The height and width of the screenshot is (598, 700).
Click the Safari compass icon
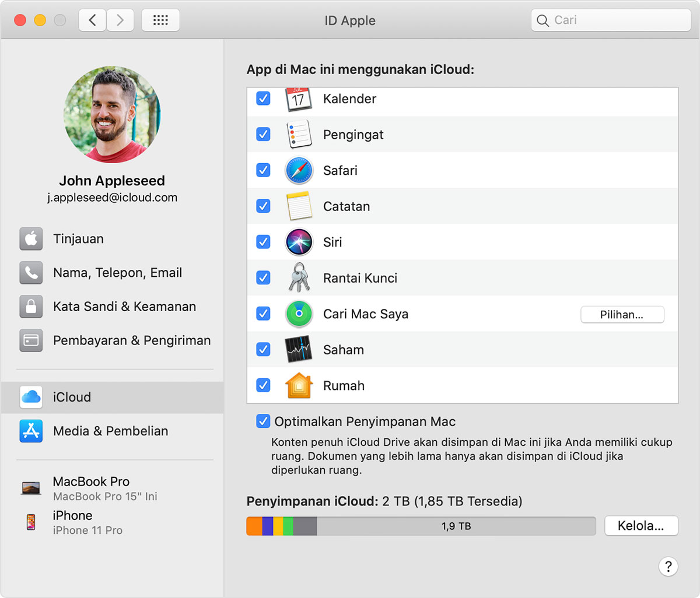[x=299, y=170]
